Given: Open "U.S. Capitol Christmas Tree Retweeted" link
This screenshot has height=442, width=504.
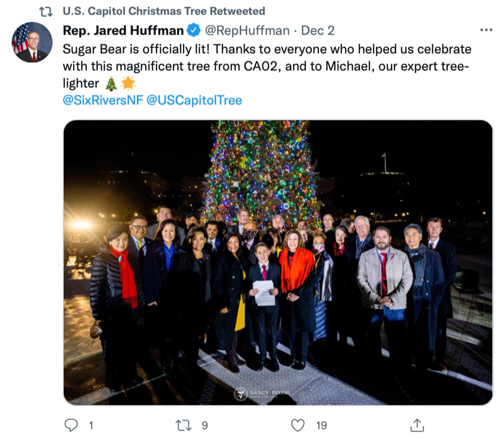Looking at the screenshot, I should pos(164,11).
